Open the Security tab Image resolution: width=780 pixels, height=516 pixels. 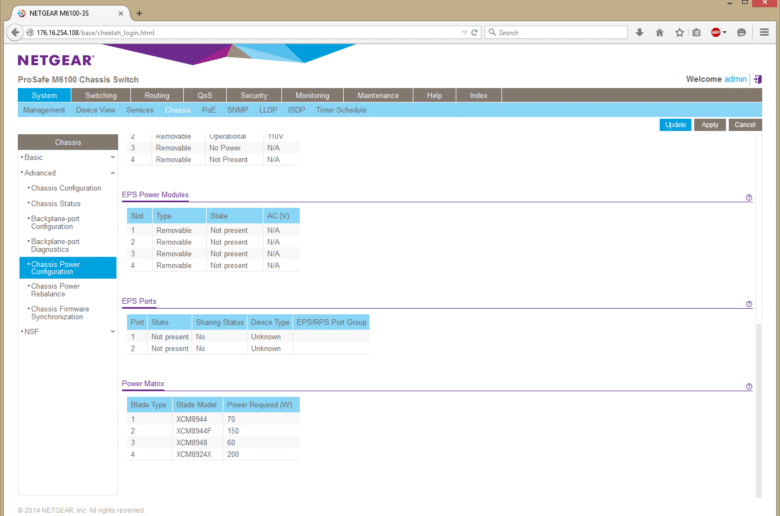[254, 95]
